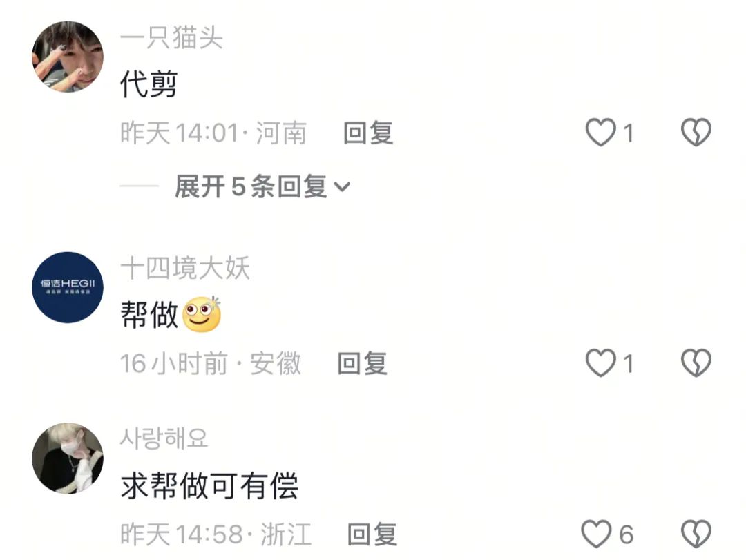Tap broken heart on 帮做 comment

(696, 363)
